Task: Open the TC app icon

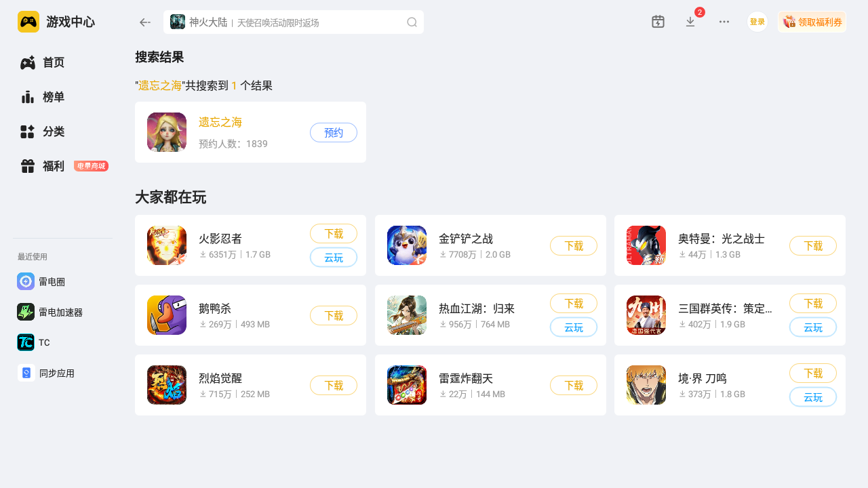Action: tap(26, 342)
